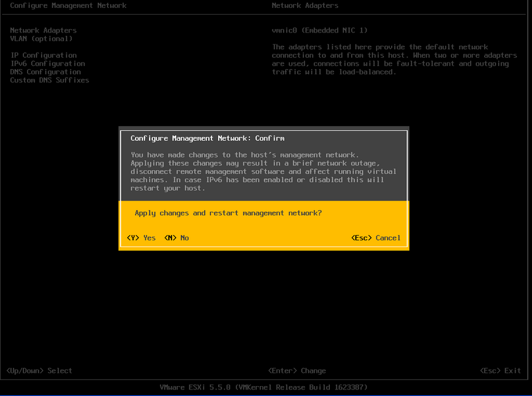Screen dimensions: 532x396
Task: Open the DNS Configuration entry
Action: 45,72
